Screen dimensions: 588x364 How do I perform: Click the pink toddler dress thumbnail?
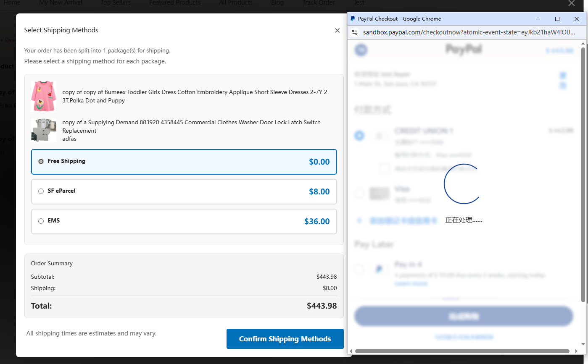(x=43, y=96)
